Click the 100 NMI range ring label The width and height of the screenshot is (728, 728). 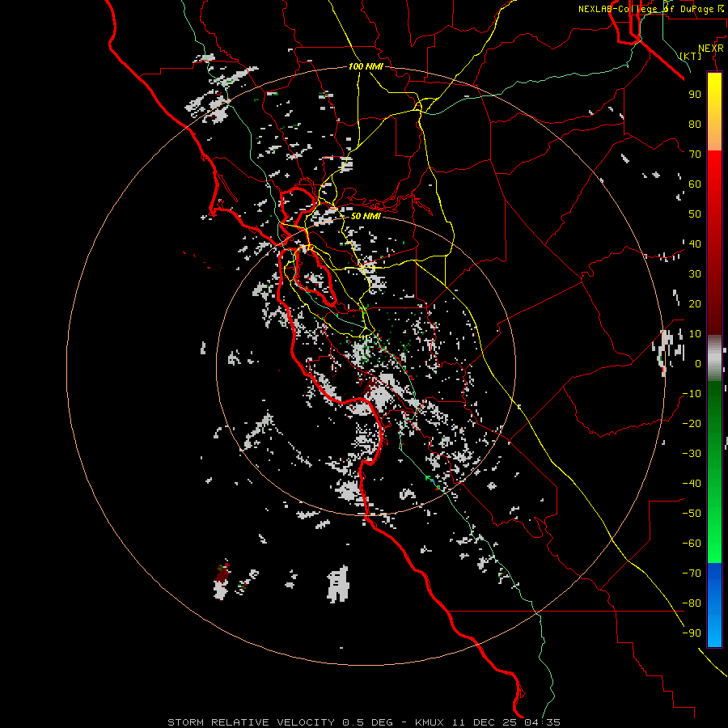coord(366,67)
